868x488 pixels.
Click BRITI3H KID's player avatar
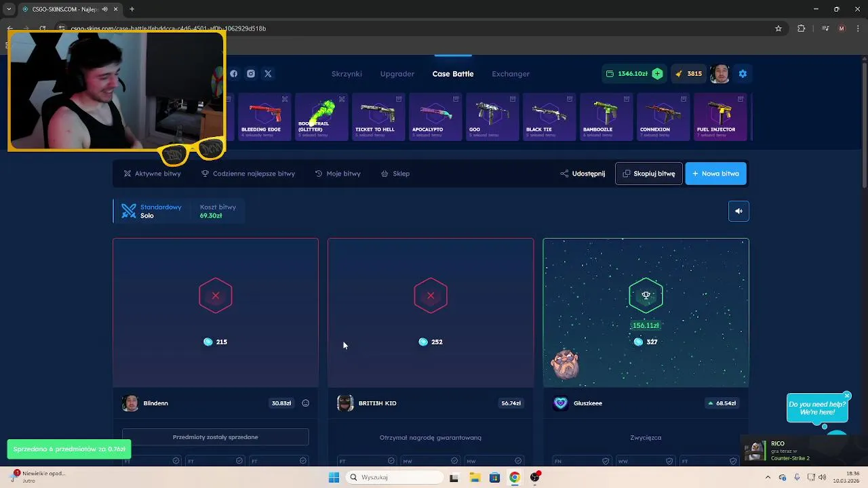(345, 403)
